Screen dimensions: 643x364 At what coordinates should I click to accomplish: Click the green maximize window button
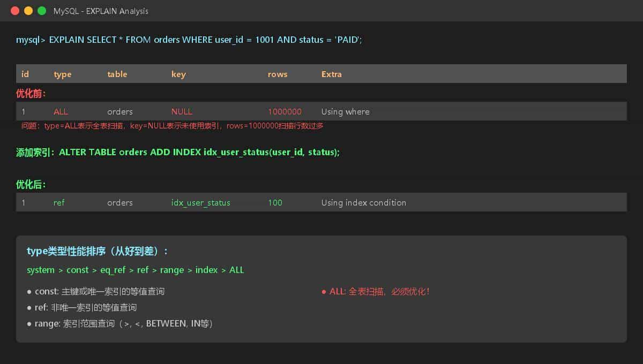pos(42,11)
